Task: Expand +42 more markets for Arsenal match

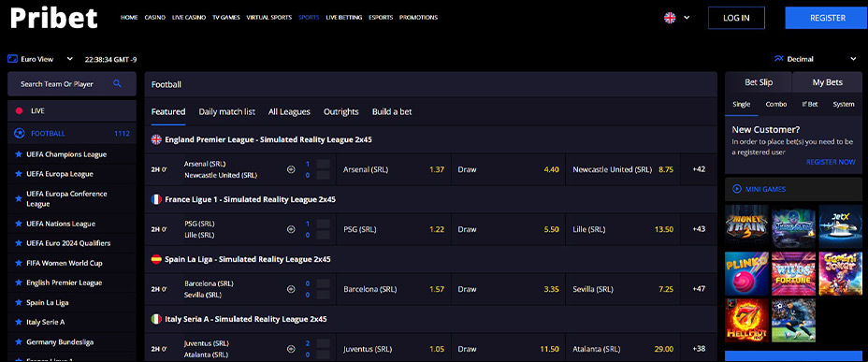Action: [x=699, y=169]
